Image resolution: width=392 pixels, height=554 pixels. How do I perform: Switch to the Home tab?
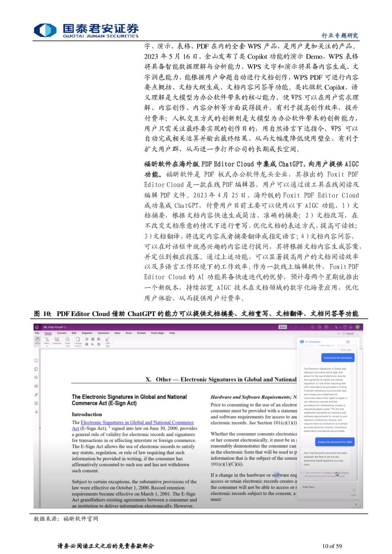click(x=48, y=333)
